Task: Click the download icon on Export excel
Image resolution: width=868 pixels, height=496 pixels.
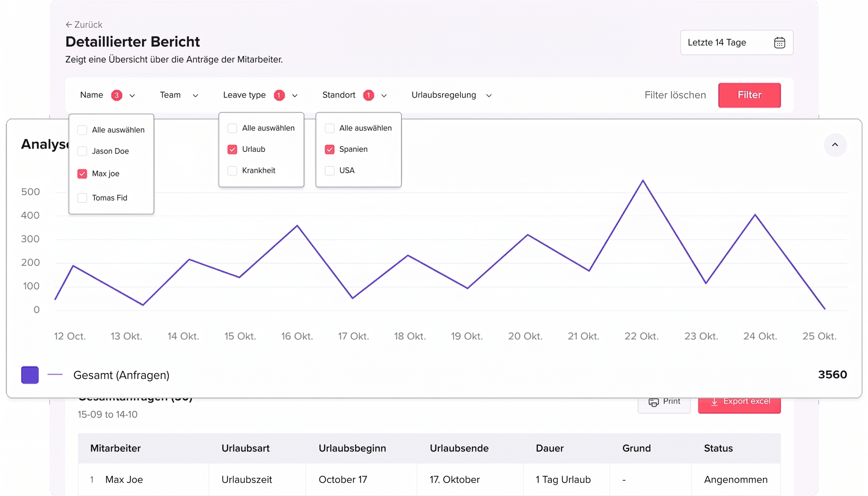Action: click(714, 402)
